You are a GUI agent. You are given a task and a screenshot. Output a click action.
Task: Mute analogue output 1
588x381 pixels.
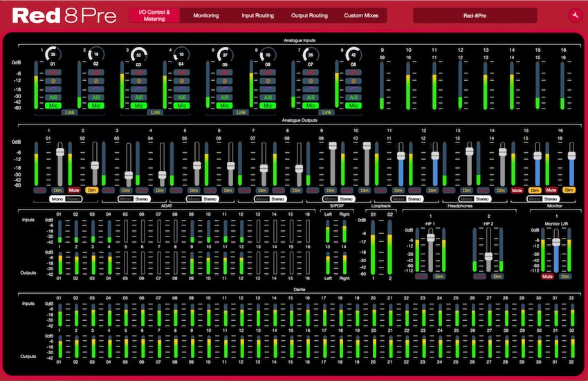[39, 190]
